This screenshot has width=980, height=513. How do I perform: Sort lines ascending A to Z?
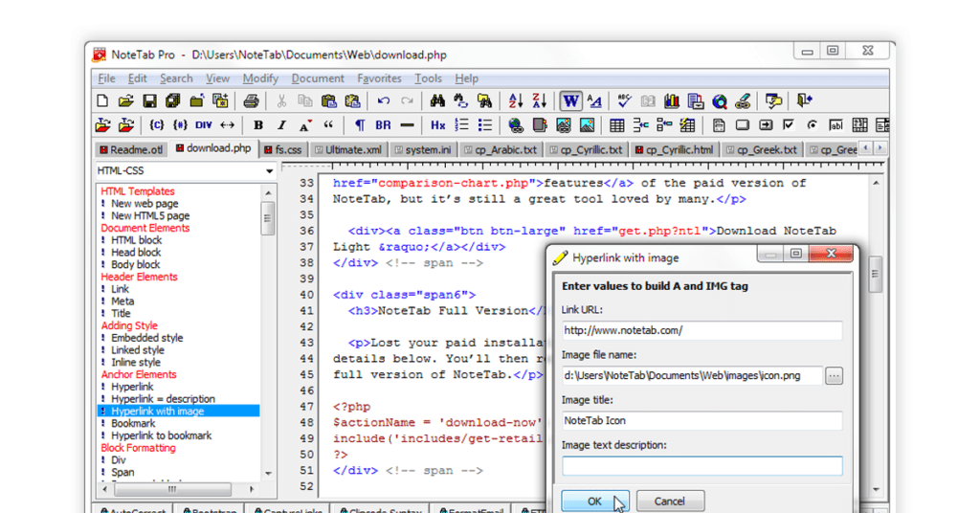coord(516,100)
